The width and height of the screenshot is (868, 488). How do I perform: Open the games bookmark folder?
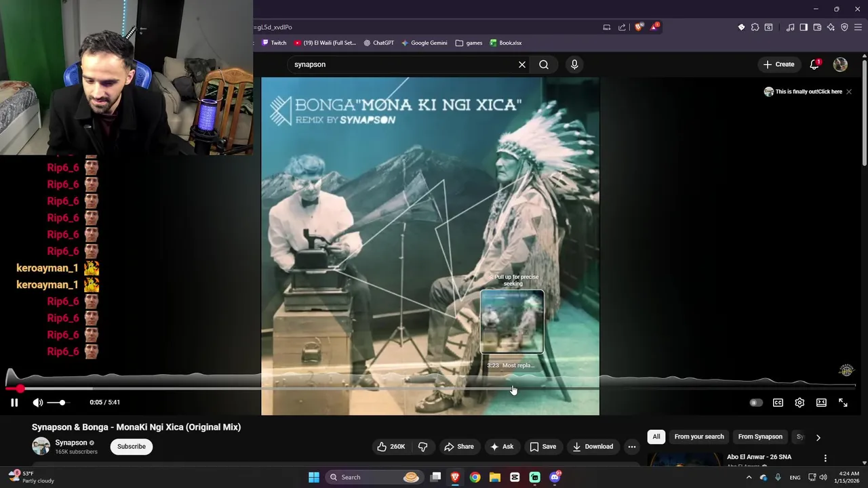point(469,43)
